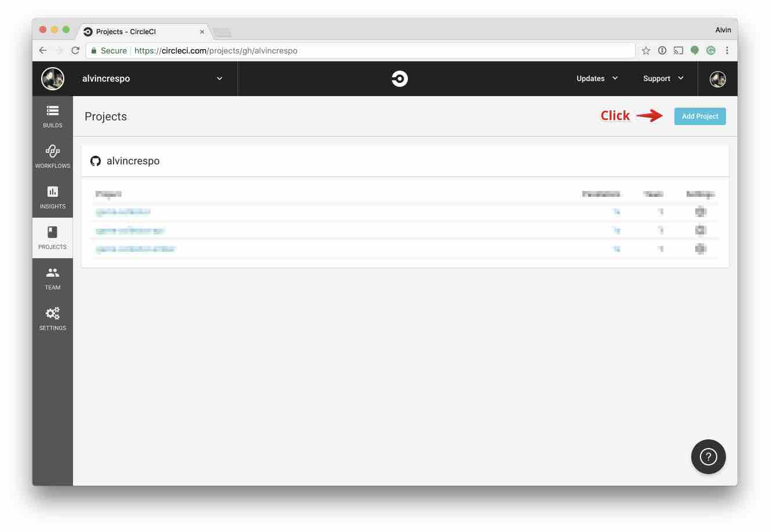Open the Team section in sidebar

coord(53,278)
